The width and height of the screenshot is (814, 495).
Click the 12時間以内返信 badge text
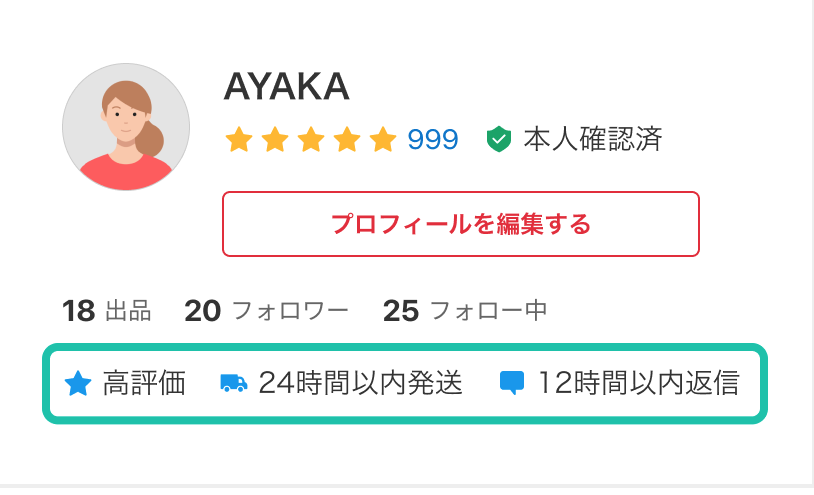(639, 383)
